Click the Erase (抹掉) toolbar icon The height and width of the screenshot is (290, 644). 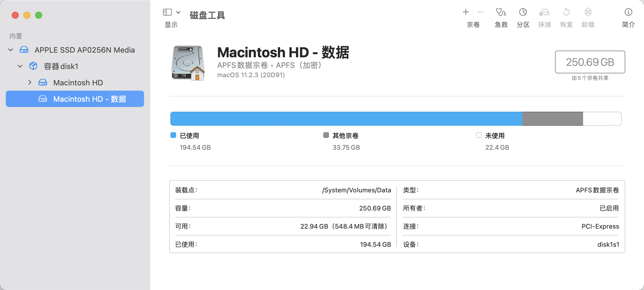[x=544, y=12]
